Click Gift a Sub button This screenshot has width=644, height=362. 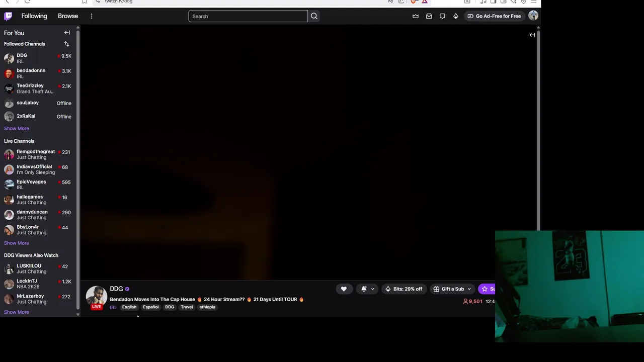pyautogui.click(x=452, y=289)
